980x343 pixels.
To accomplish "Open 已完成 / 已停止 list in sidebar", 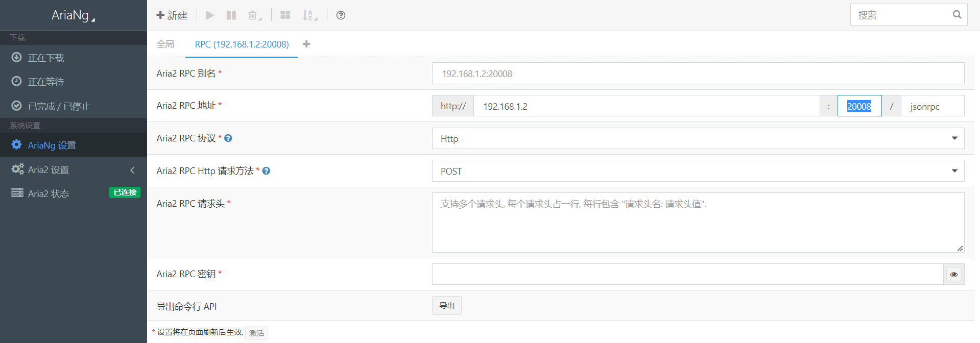I will (59, 106).
